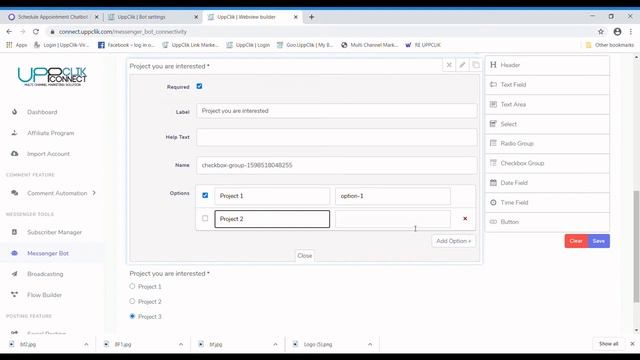The width and height of the screenshot is (640, 360).
Task: Check the Project 2 option checkbox
Action: pyautogui.click(x=205, y=218)
